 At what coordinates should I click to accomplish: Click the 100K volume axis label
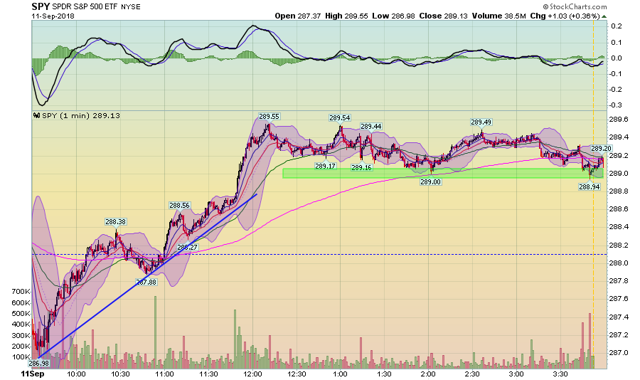tap(21, 357)
